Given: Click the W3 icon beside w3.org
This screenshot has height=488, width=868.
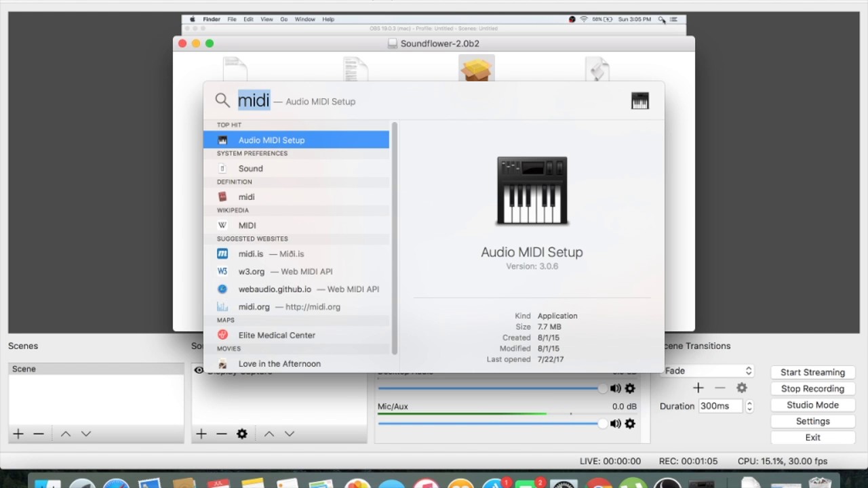Looking at the screenshot, I should pos(222,271).
